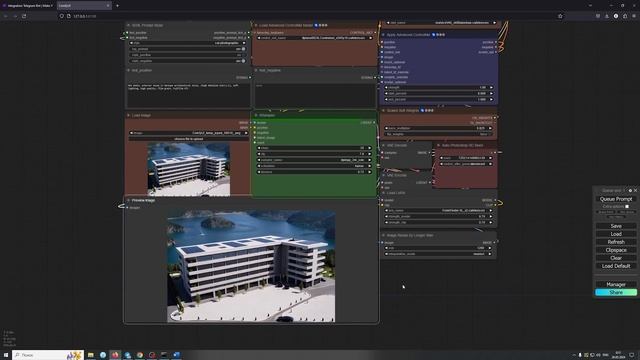The image size is (640, 360).
Task: Click the Load Image node thumbnail
Action: coord(189,169)
